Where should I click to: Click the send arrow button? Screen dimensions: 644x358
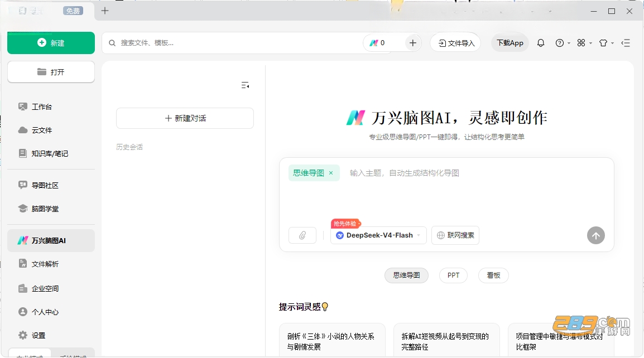[596, 236]
